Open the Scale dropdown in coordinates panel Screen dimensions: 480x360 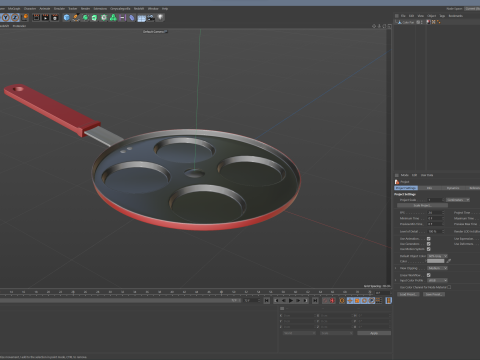tap(336, 333)
